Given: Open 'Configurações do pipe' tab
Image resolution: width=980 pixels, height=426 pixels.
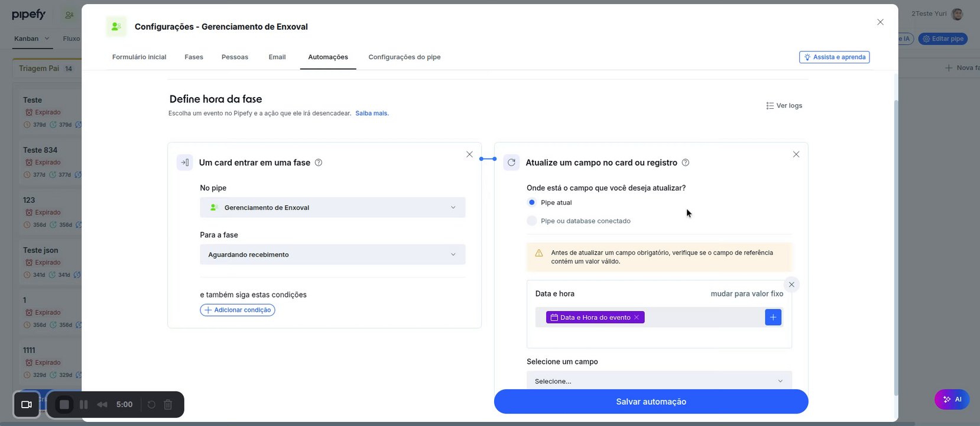Looking at the screenshot, I should pyautogui.click(x=404, y=57).
